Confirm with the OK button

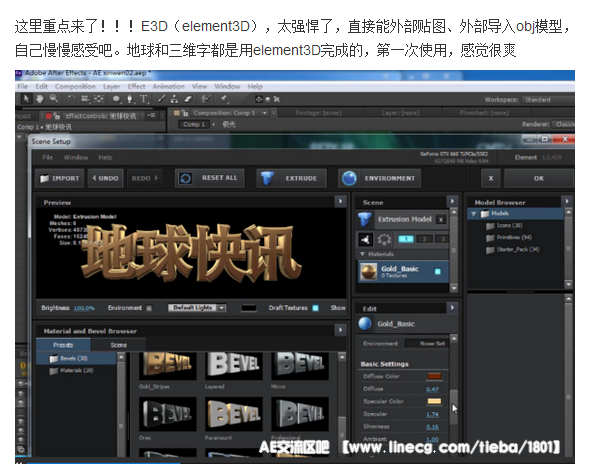click(539, 178)
